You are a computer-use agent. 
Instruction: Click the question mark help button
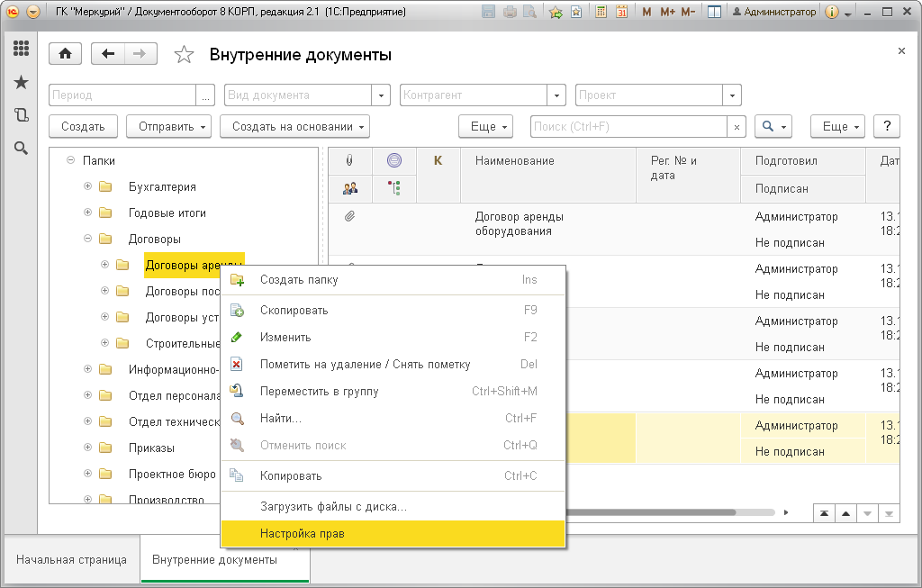point(887,126)
